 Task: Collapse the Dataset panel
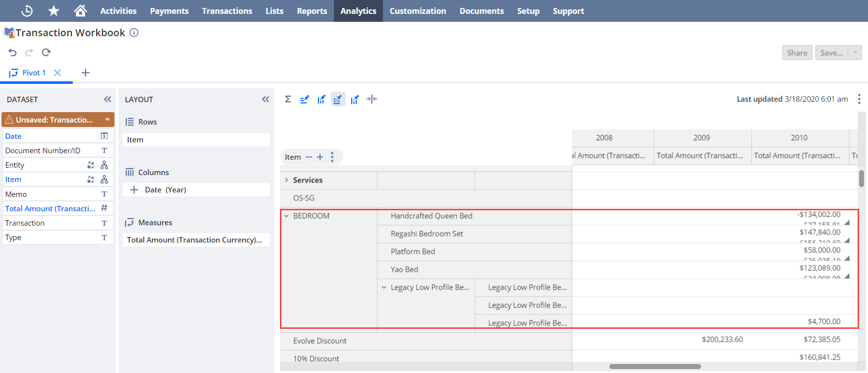tap(108, 99)
